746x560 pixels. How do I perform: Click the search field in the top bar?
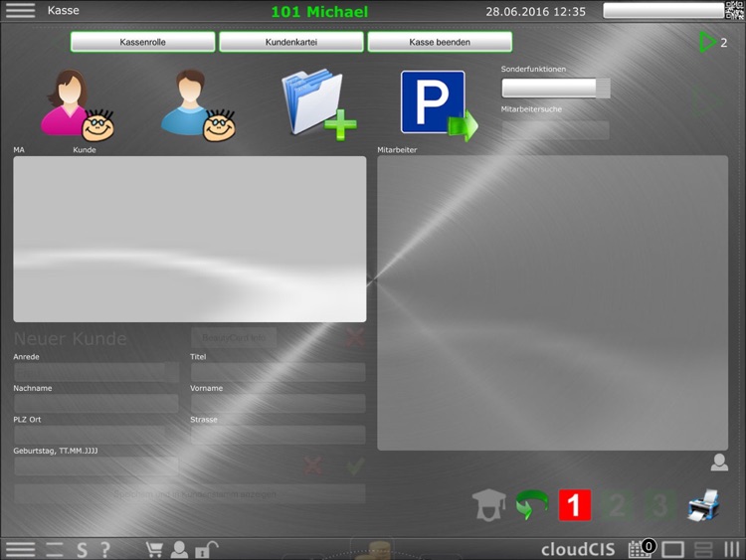663,11
